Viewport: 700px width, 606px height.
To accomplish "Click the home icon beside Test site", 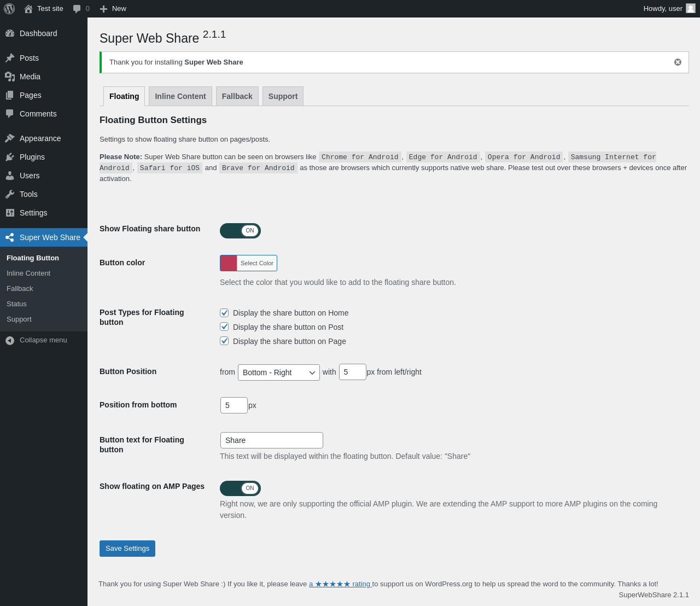I will (28, 9).
